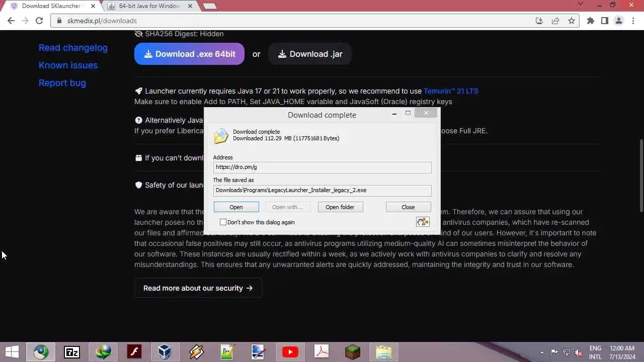Open File Explorer from the taskbar
This screenshot has width=644, height=362.
point(384,352)
